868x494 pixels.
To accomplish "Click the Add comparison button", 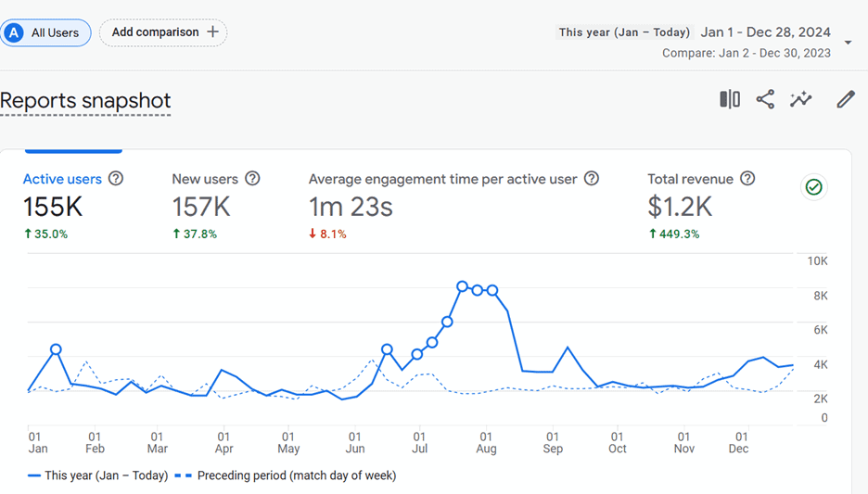I will (x=163, y=32).
